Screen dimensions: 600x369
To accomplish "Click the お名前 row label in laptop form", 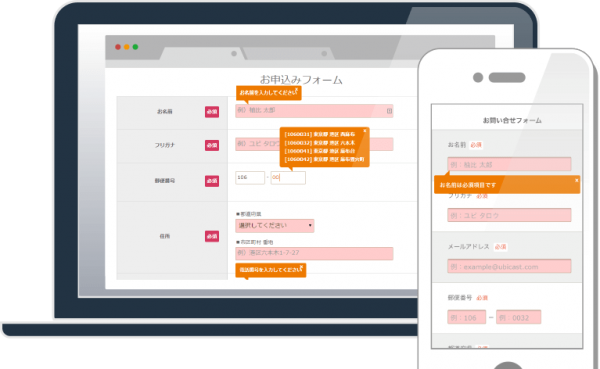I will [x=165, y=111].
